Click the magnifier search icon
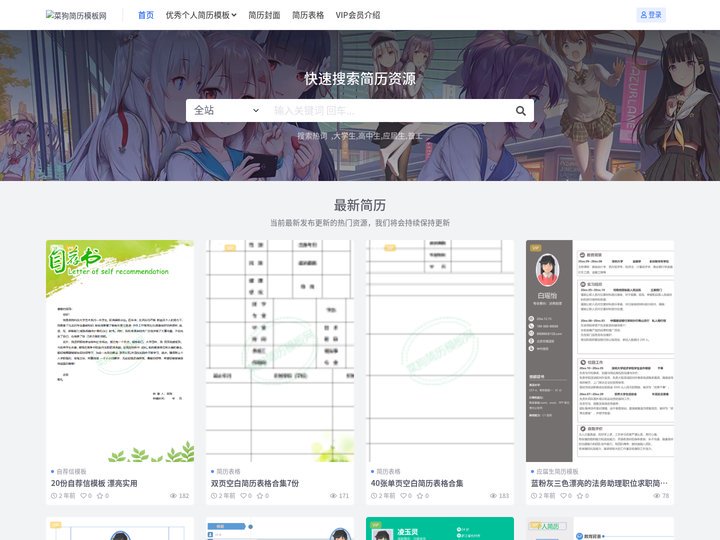 (x=521, y=111)
